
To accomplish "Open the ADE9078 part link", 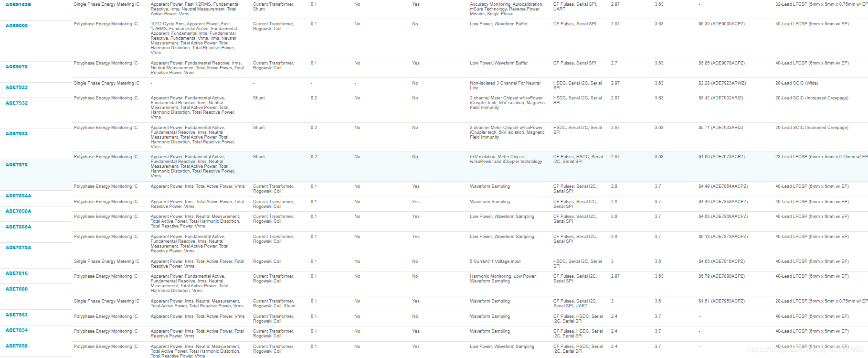I will coord(17,67).
